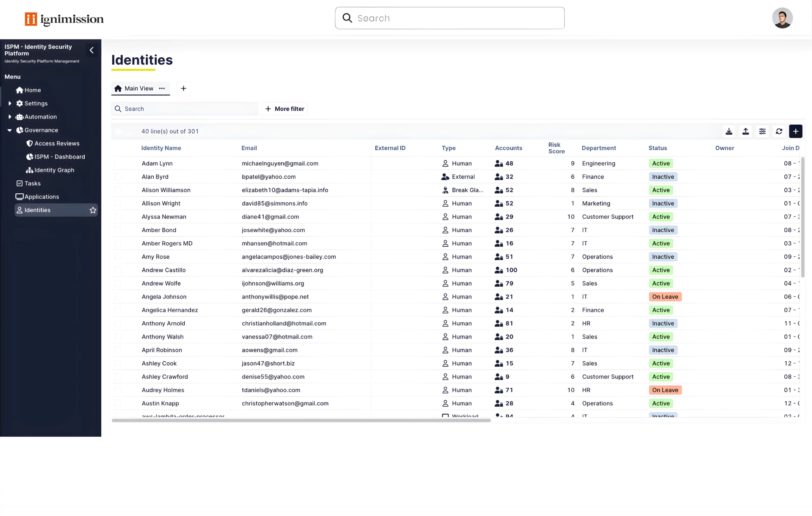Open column settings sliders icon
Viewport: 812px width, 516px height.
tap(762, 132)
